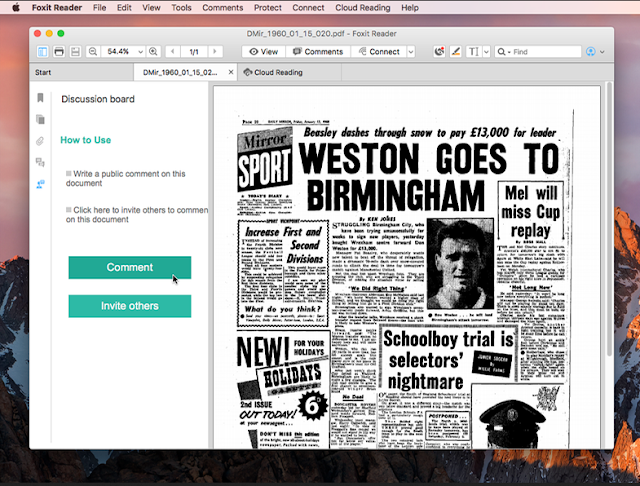
Task: Open the Attachments paperclip panel
Action: 40,141
